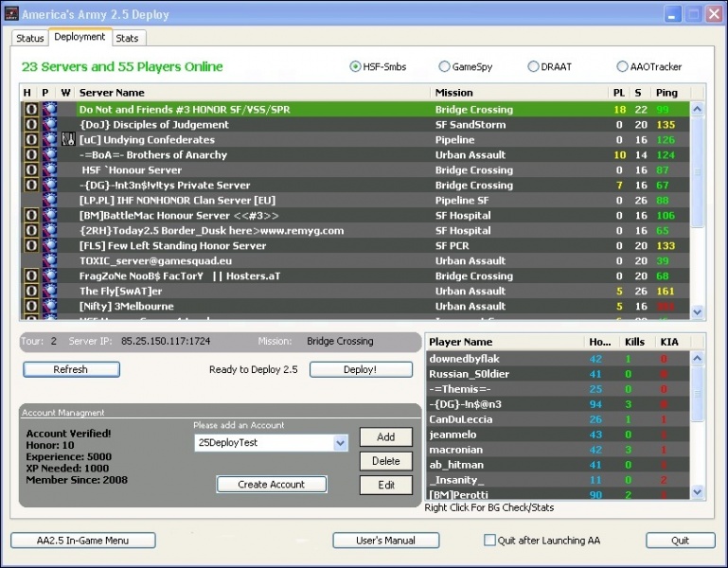Click PunkBuster icon on Brothers of Anarchy row

click(x=49, y=154)
